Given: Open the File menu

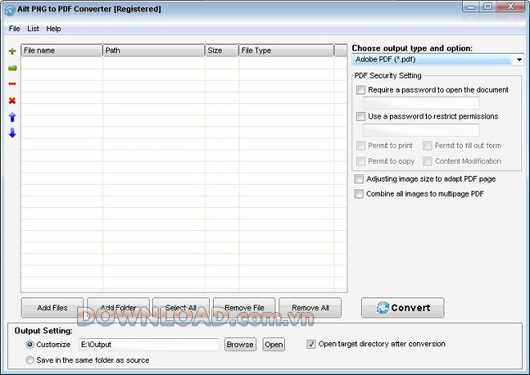Looking at the screenshot, I should coord(14,29).
